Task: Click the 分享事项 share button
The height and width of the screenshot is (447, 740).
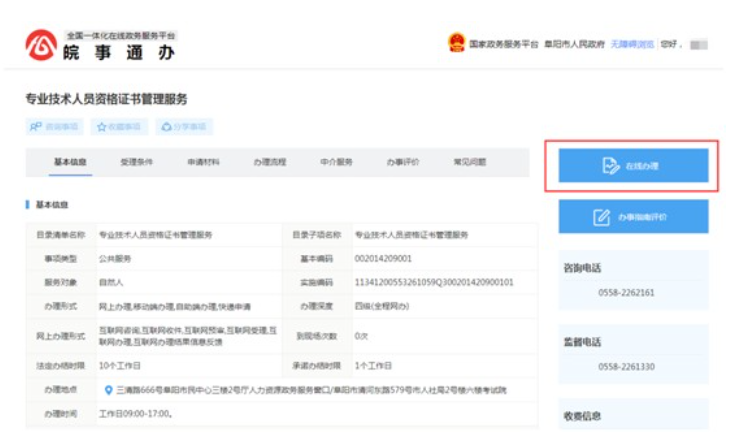Action: (x=185, y=127)
